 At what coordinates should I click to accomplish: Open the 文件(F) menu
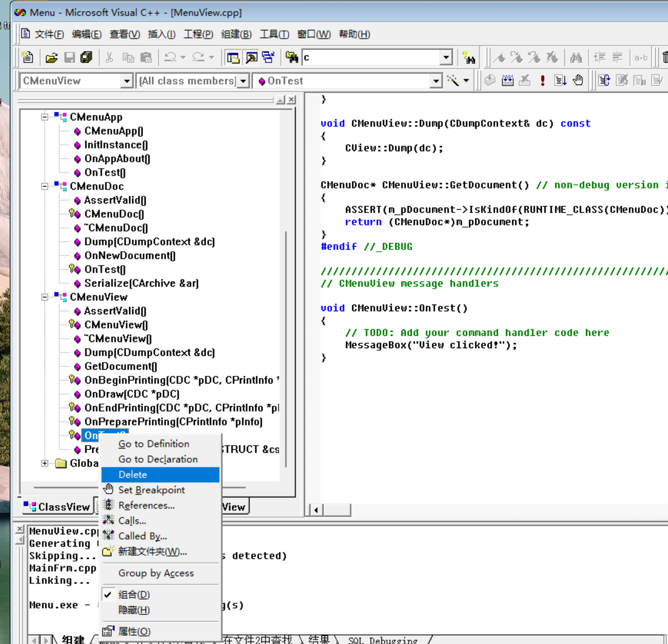click(x=49, y=34)
